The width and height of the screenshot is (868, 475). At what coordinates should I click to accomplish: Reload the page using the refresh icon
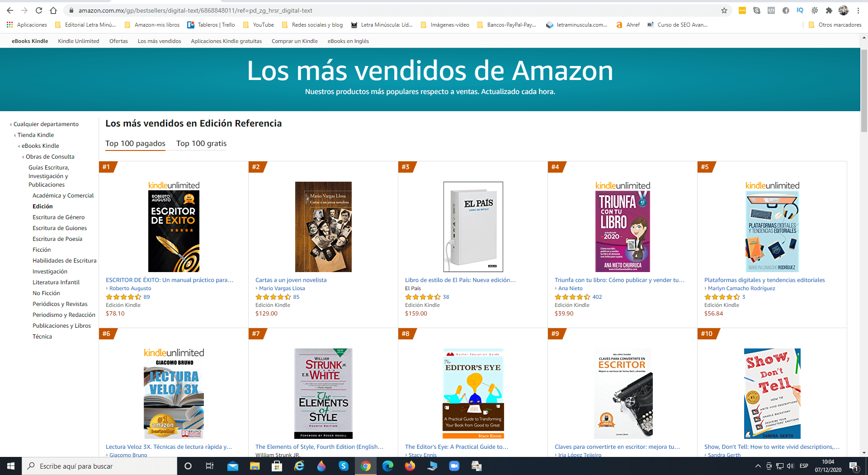39,10
